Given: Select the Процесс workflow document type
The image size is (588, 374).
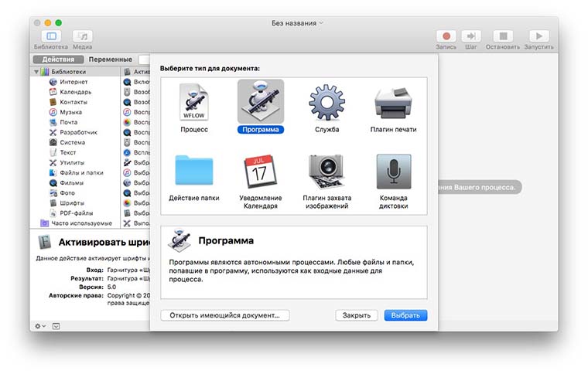Looking at the screenshot, I should [x=194, y=107].
